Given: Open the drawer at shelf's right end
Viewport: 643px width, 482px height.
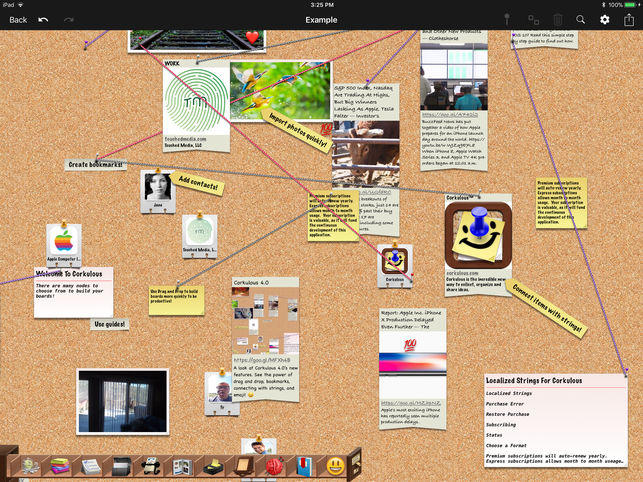Looking at the screenshot, I should [354, 464].
